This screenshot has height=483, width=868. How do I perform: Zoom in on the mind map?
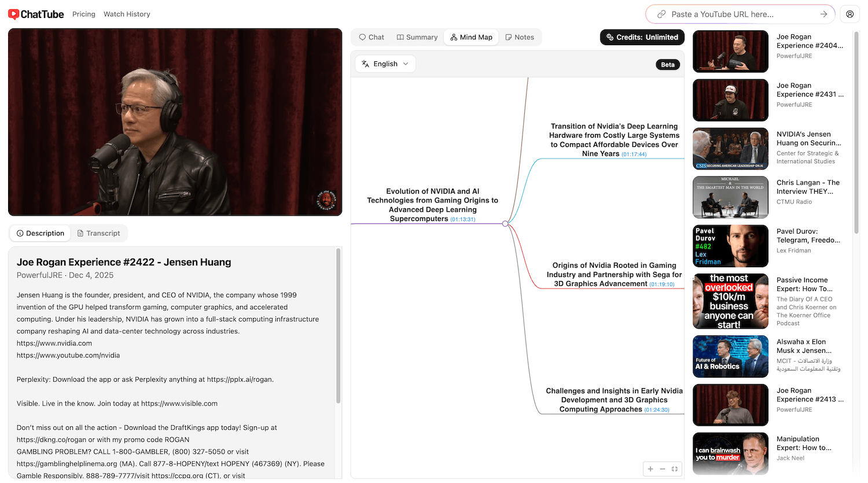point(649,469)
